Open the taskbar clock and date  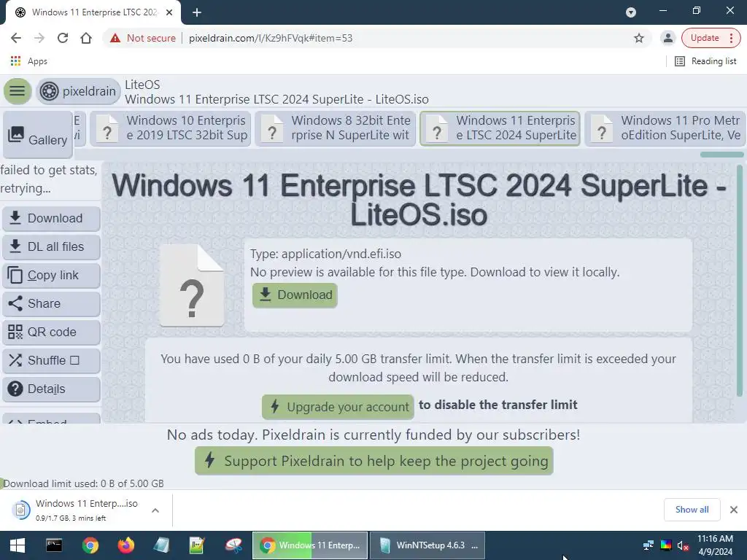[715, 545]
